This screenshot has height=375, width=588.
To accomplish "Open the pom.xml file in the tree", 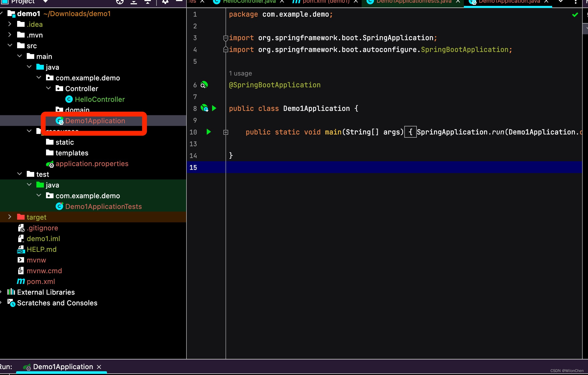I will click(41, 281).
